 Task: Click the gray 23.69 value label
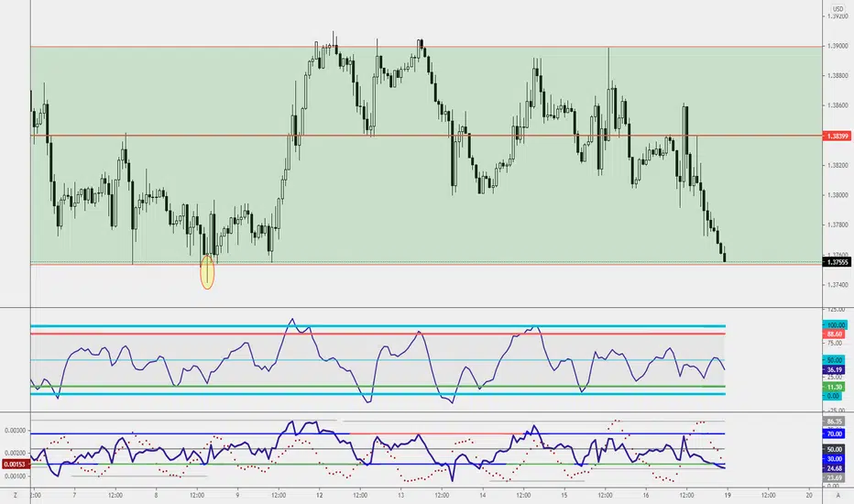tap(835, 477)
